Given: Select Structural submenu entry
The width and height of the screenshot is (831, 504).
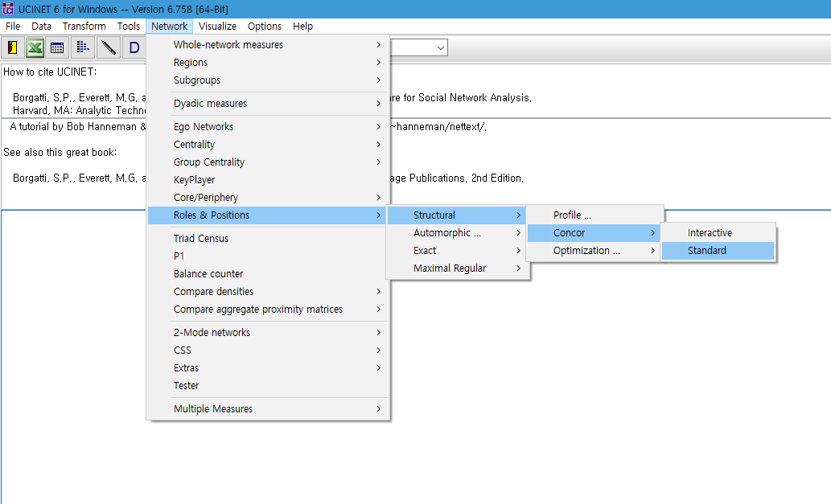Looking at the screenshot, I should click(x=457, y=215).
